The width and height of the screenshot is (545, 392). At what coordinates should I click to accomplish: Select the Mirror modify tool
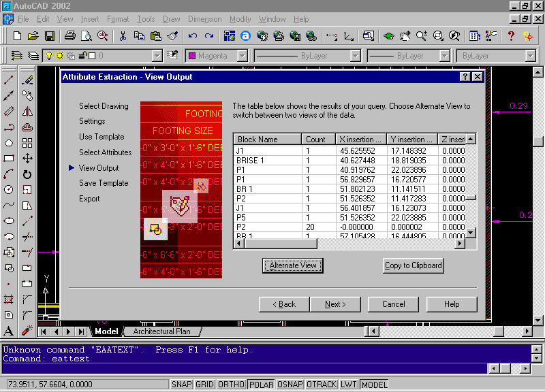click(x=27, y=112)
